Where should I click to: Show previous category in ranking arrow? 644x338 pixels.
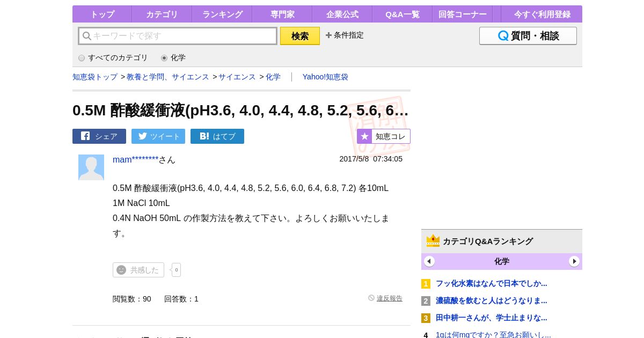429,261
